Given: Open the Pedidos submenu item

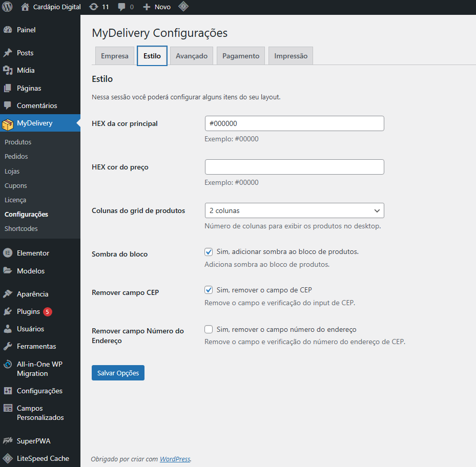Looking at the screenshot, I should coord(16,157).
